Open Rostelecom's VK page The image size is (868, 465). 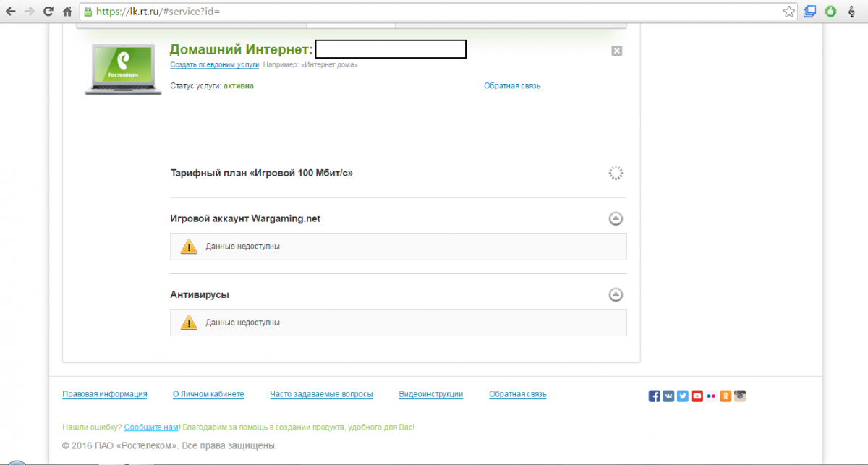click(x=668, y=396)
